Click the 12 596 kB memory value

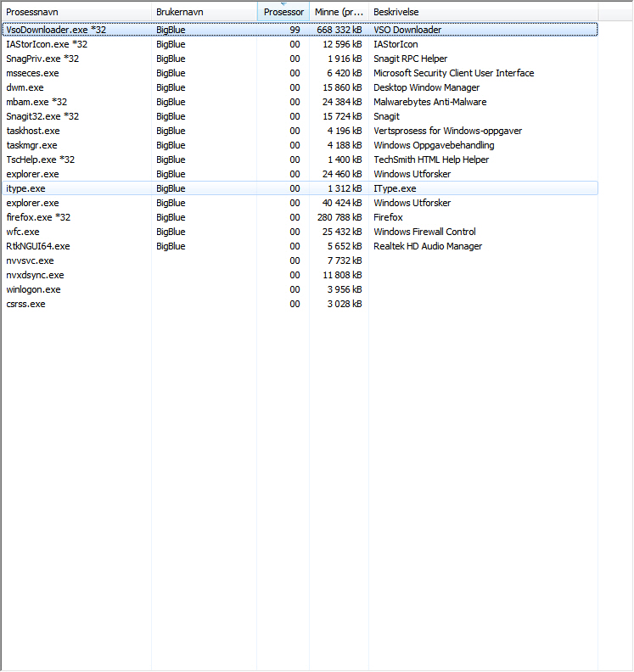click(342, 44)
